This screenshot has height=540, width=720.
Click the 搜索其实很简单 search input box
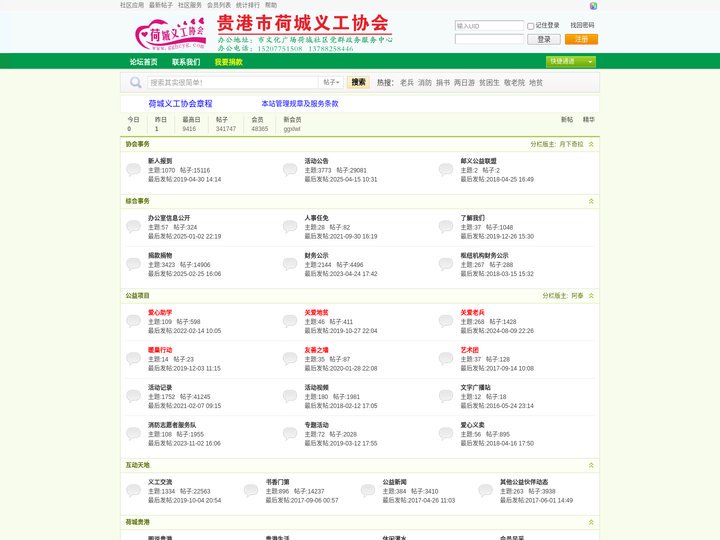(233, 83)
